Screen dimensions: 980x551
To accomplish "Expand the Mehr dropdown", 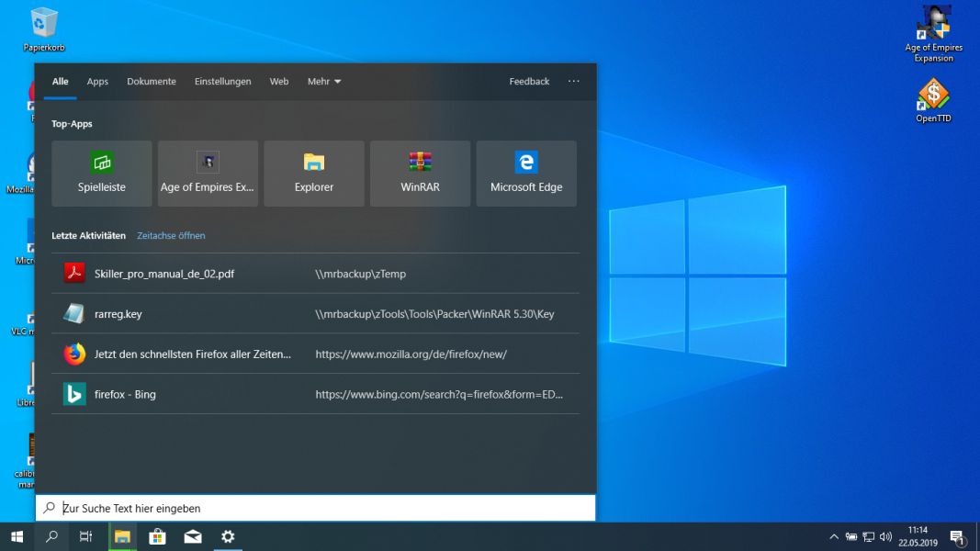I will (323, 81).
